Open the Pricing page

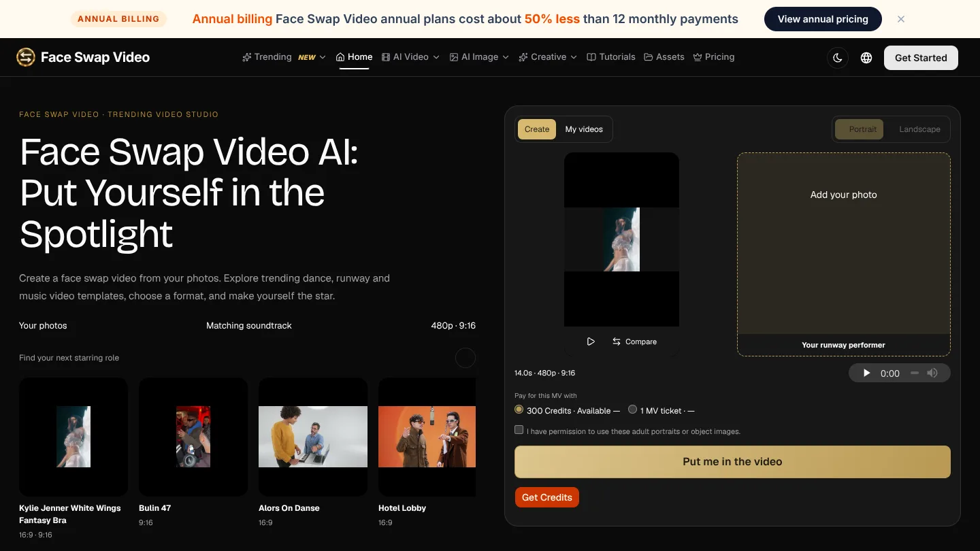714,57
